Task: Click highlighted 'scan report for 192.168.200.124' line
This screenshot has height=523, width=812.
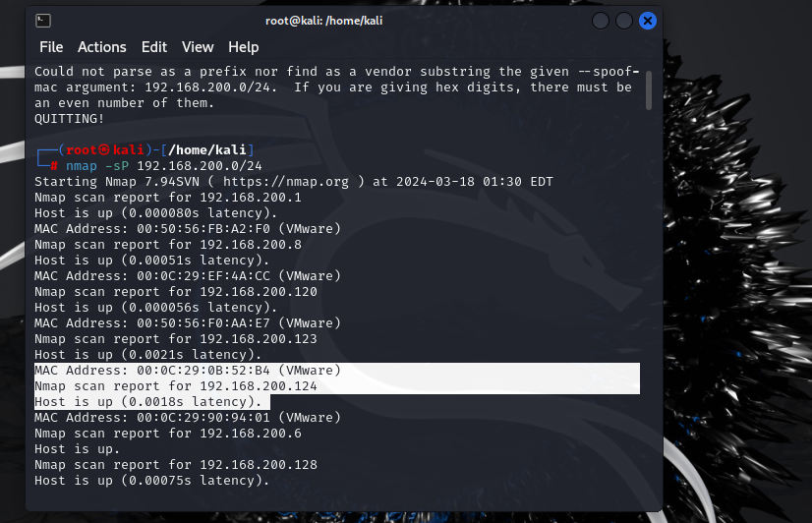Action: point(176,385)
